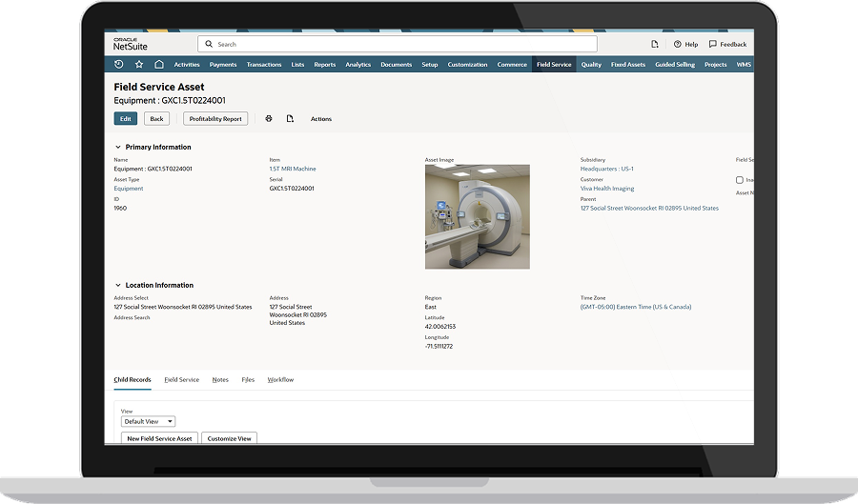Click New Field Service Asset button
858x504 pixels.
pyautogui.click(x=159, y=438)
